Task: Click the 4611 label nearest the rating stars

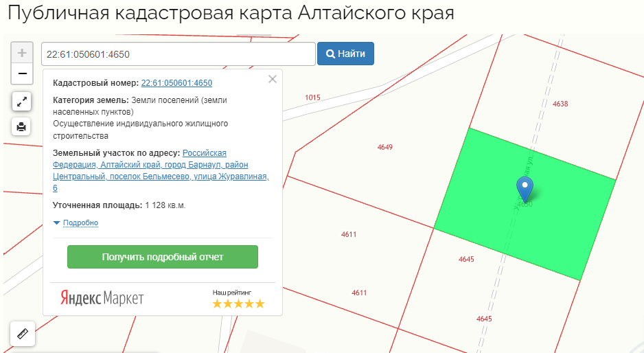Action: tap(359, 293)
